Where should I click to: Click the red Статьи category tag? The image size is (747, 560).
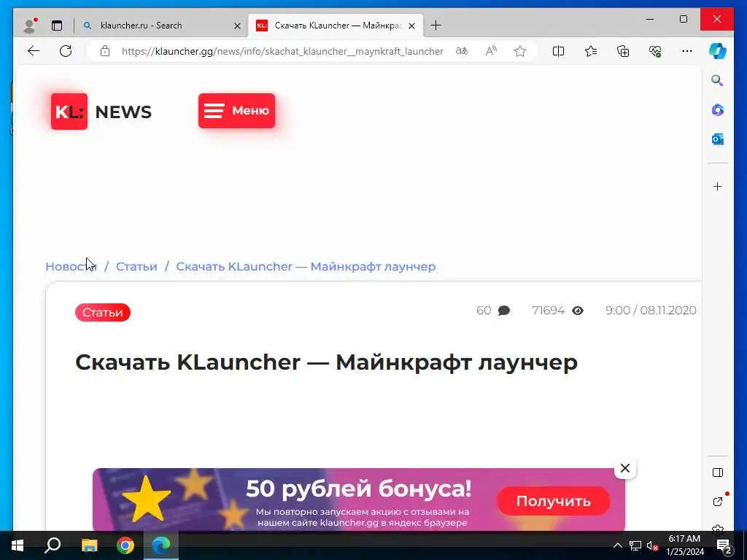click(x=102, y=312)
